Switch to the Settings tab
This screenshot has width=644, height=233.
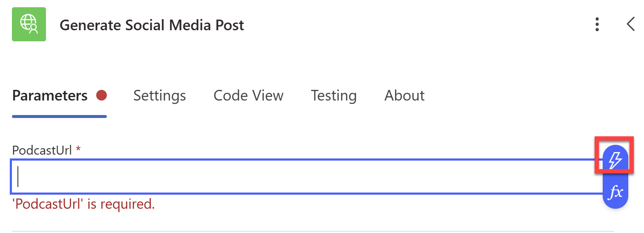(x=160, y=95)
